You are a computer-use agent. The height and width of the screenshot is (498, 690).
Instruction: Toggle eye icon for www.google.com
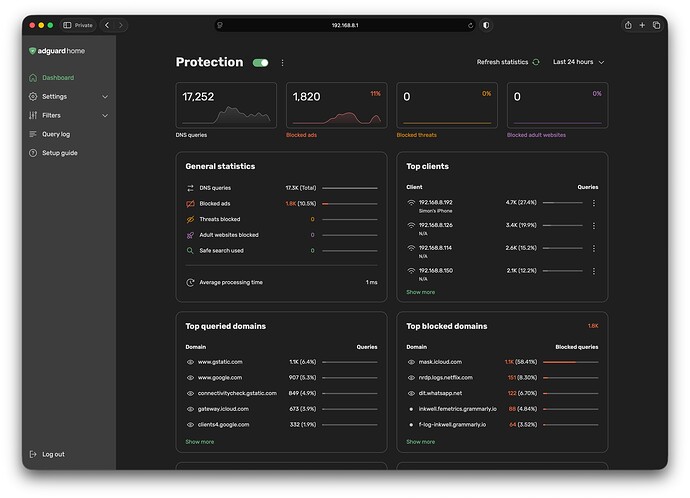click(190, 378)
